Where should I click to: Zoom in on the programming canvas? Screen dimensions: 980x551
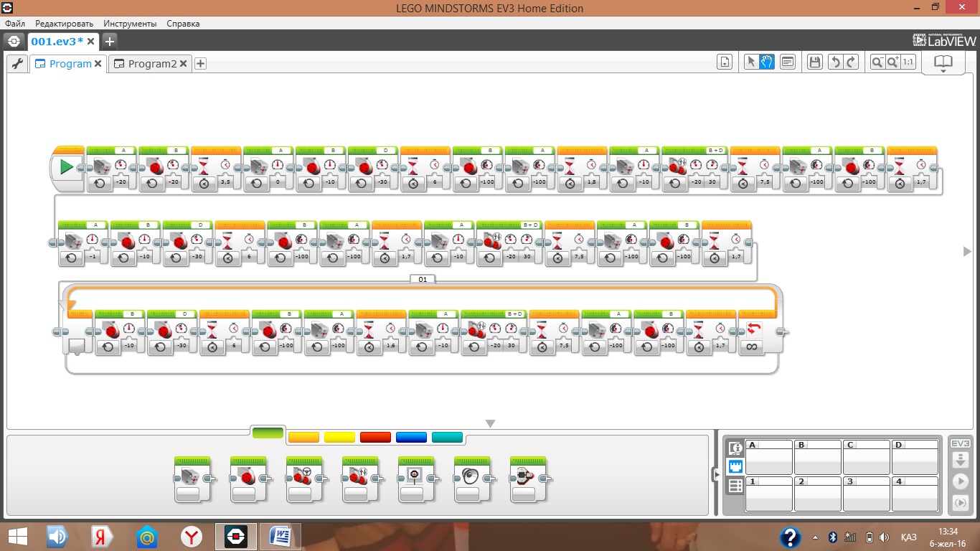pyautogui.click(x=892, y=62)
